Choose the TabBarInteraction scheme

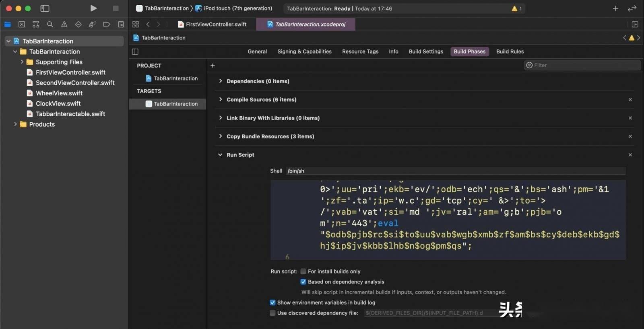point(163,8)
